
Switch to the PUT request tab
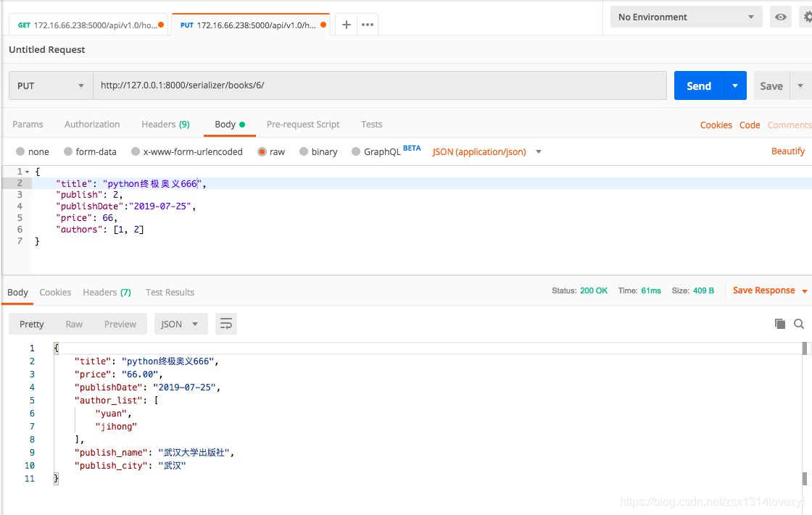coord(251,25)
